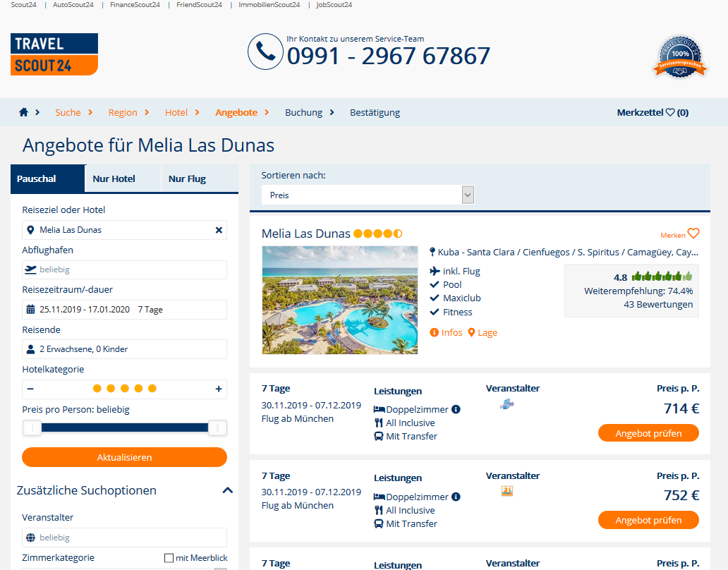Open the Infos icon link for the hotel

point(434,333)
